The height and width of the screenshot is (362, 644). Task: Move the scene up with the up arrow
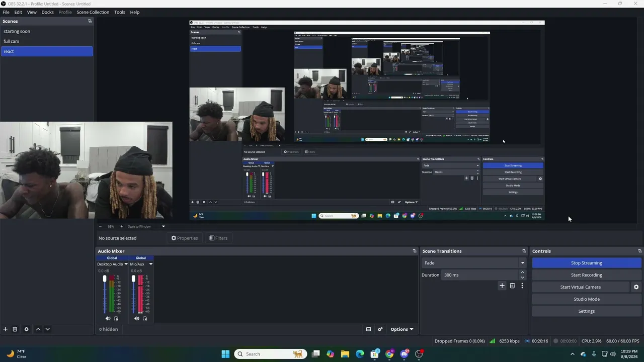(38, 329)
